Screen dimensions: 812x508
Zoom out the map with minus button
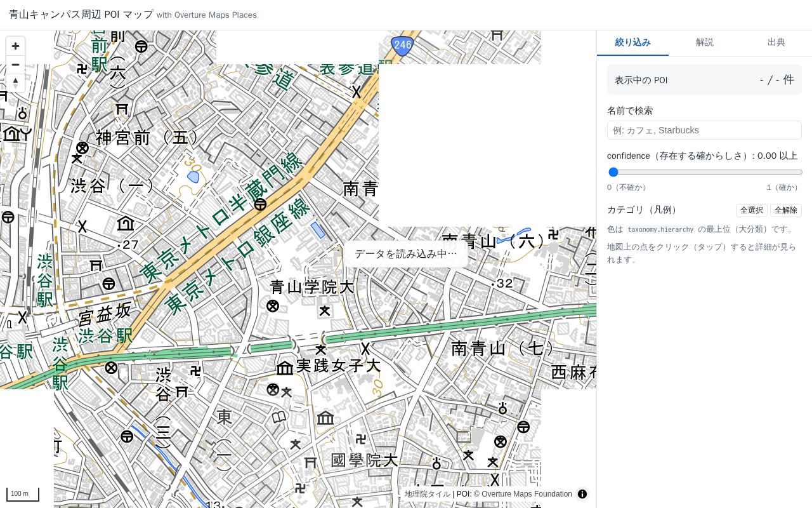point(16,65)
